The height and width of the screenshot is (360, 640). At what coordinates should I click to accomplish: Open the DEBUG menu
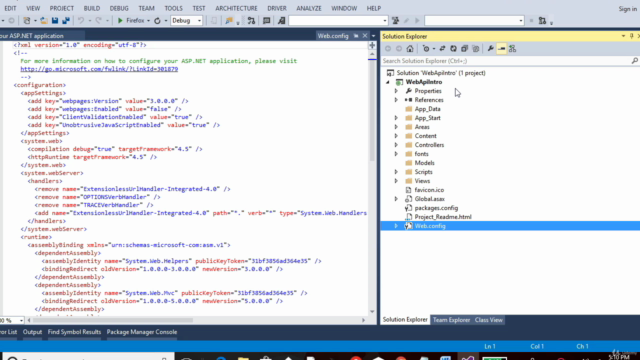point(119,8)
